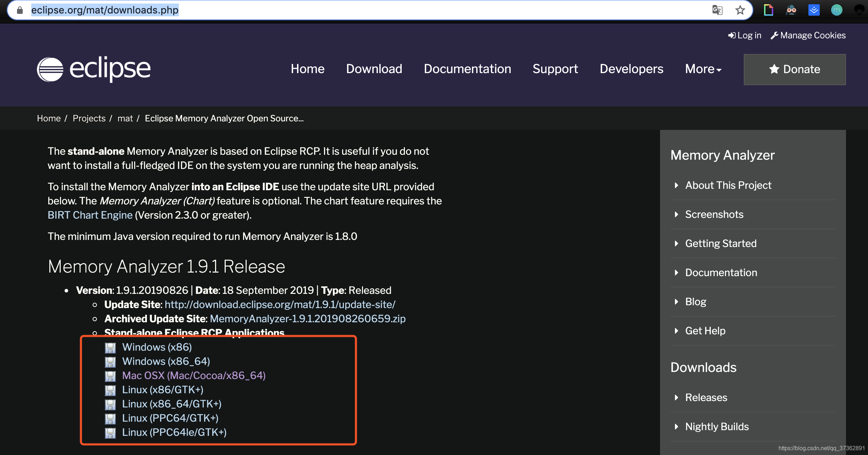
Task: Expand the More dropdown menu
Action: pos(703,69)
